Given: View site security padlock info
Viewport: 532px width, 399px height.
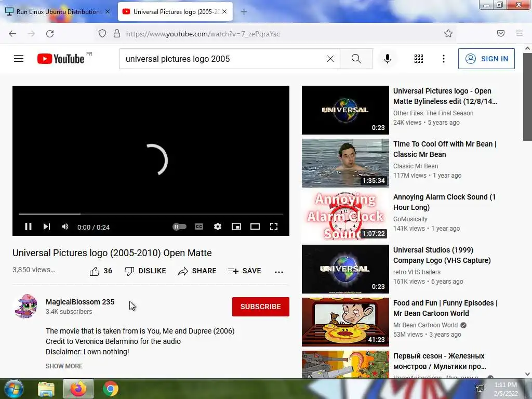Looking at the screenshot, I should [117, 34].
